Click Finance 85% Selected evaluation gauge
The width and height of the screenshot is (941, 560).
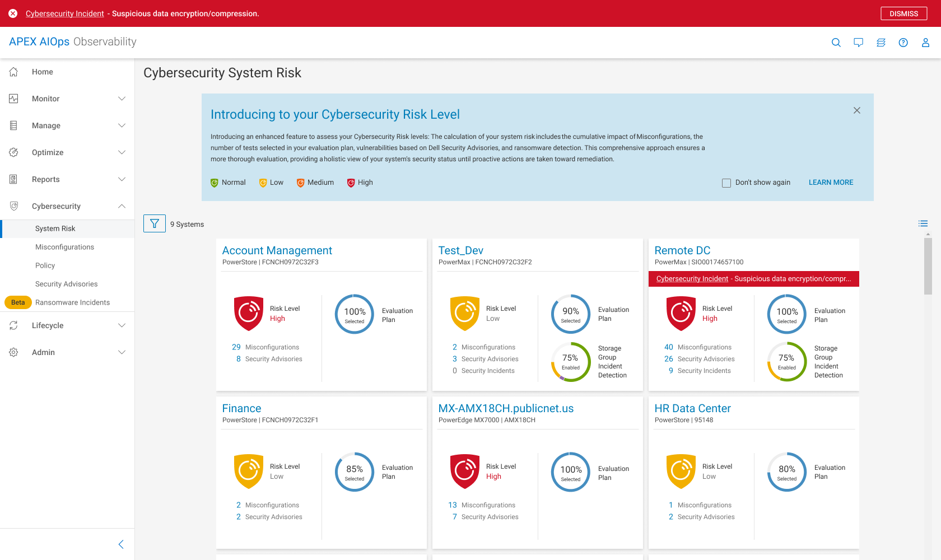[x=355, y=472]
